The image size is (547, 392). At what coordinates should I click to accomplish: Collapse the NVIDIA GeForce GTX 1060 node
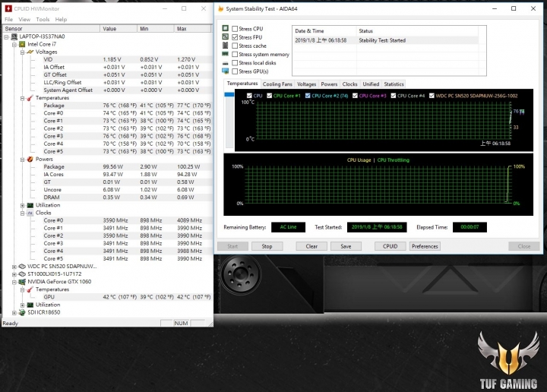[14, 282]
